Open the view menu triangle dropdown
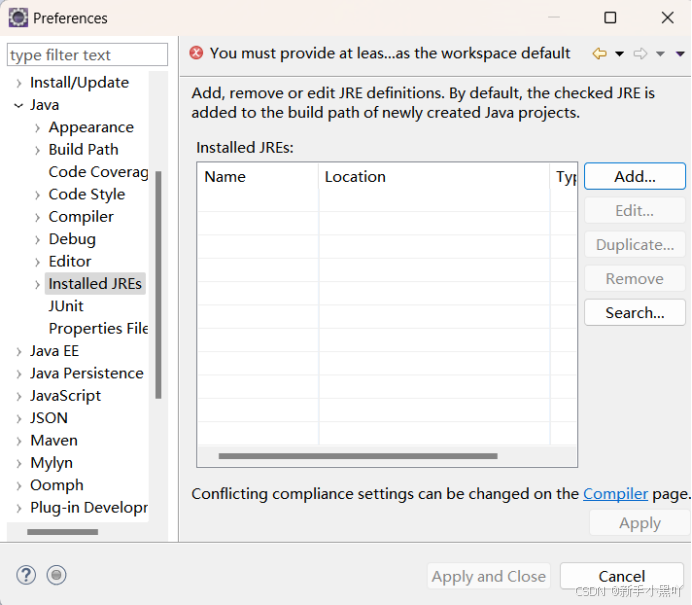 click(680, 54)
